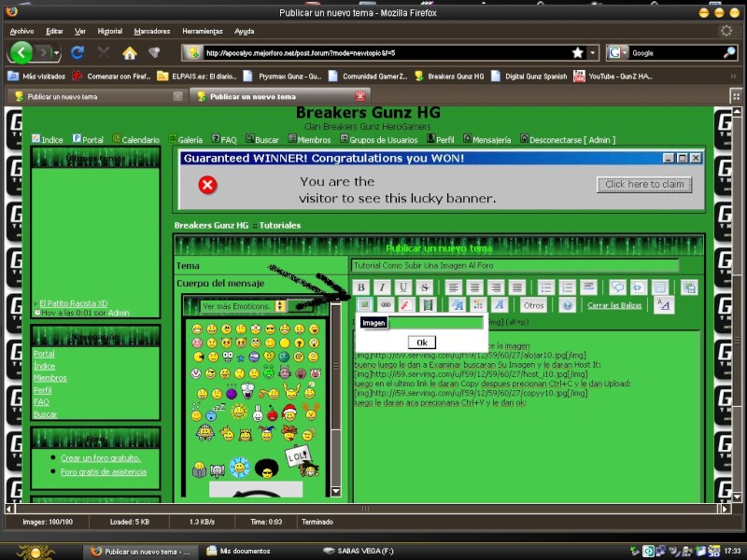
Task: Click the insert image editor icon
Action: click(364, 305)
